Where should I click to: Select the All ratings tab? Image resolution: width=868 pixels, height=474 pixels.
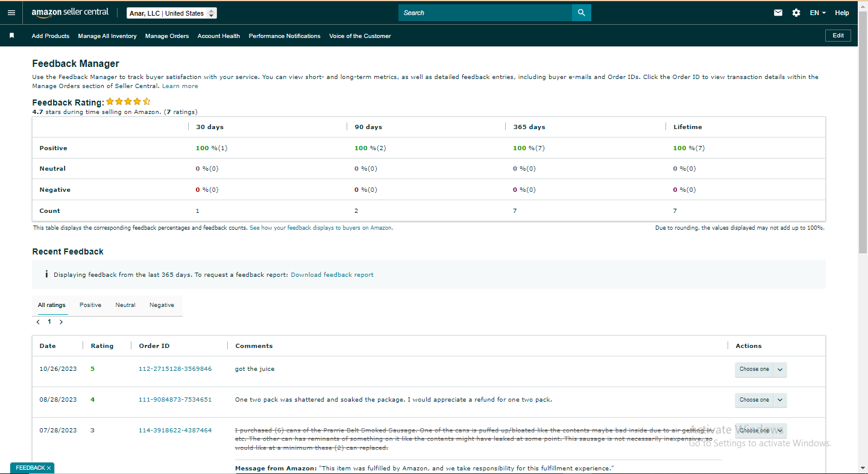coord(52,305)
